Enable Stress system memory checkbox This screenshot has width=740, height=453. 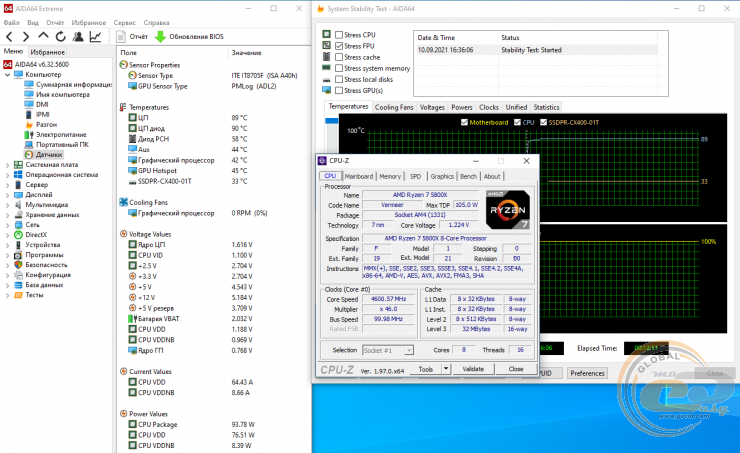[x=339, y=68]
